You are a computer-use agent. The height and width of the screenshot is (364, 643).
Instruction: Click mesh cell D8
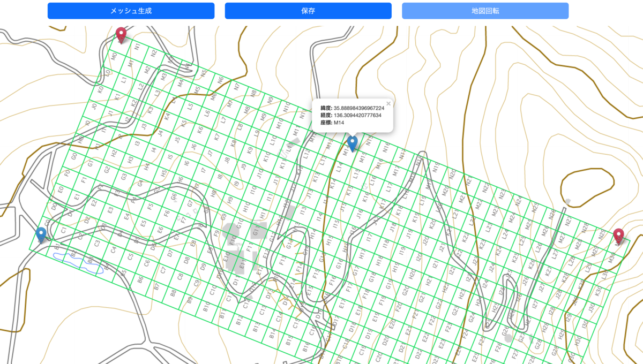(x=186, y=259)
